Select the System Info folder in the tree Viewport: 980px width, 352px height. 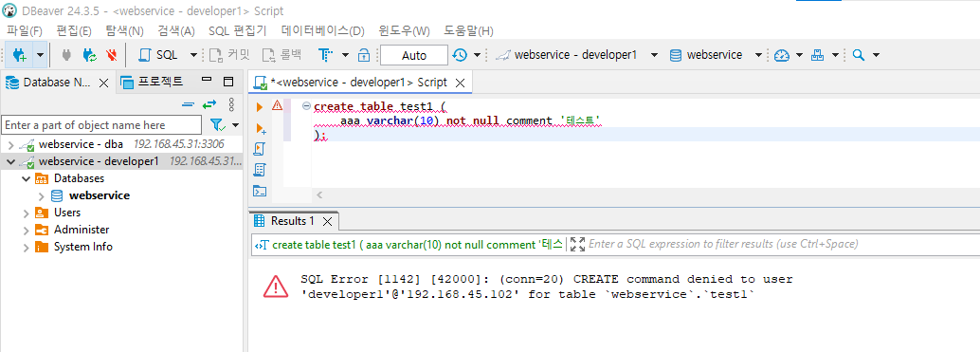(82, 247)
